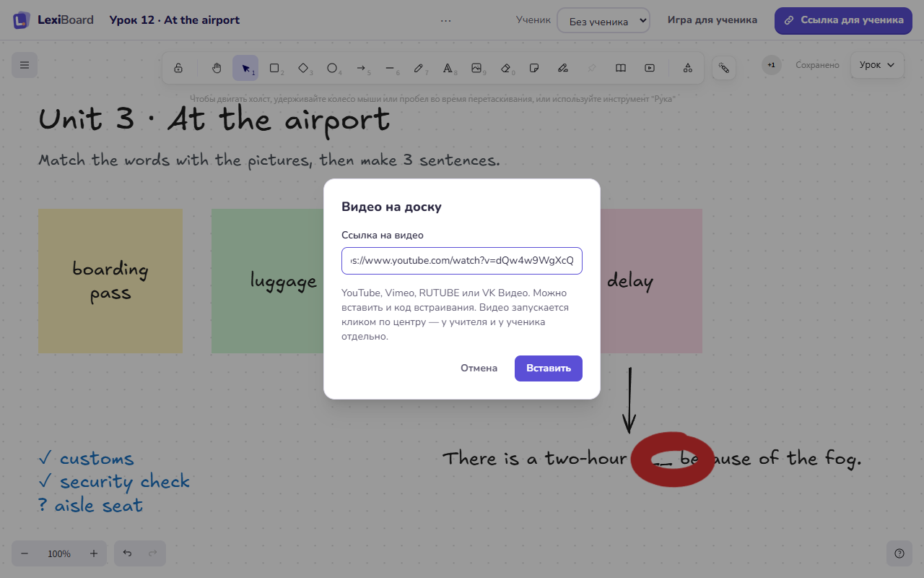Click 'Ссылка для ученика' button
The image size is (924, 578).
[843, 20]
